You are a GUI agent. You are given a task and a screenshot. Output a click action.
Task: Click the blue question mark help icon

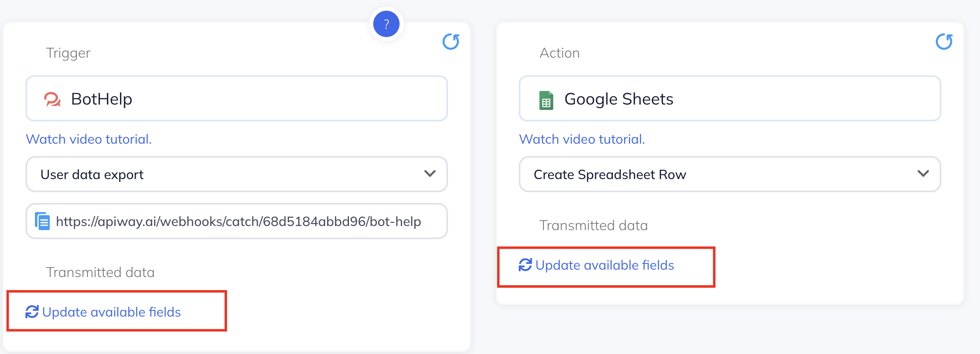click(386, 24)
